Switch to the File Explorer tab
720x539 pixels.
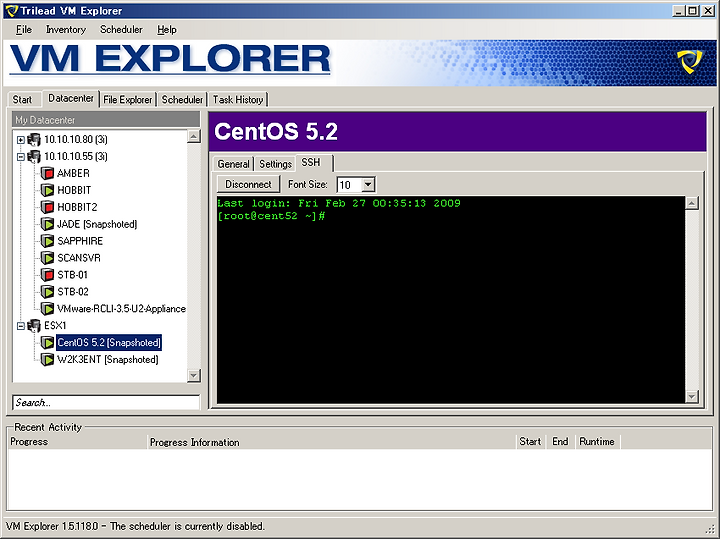(x=128, y=100)
